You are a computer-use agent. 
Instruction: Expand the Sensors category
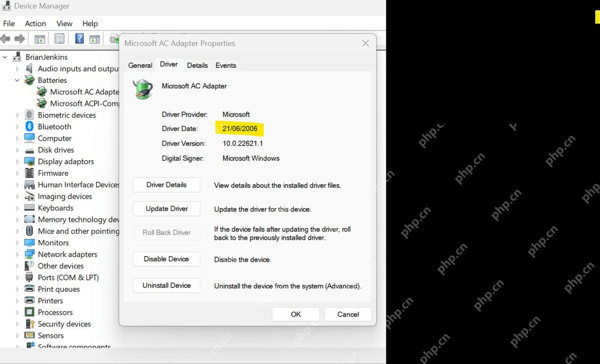[17, 335]
